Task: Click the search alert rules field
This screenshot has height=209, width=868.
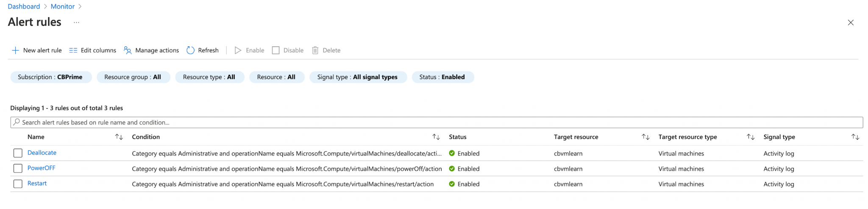Action: [x=437, y=122]
